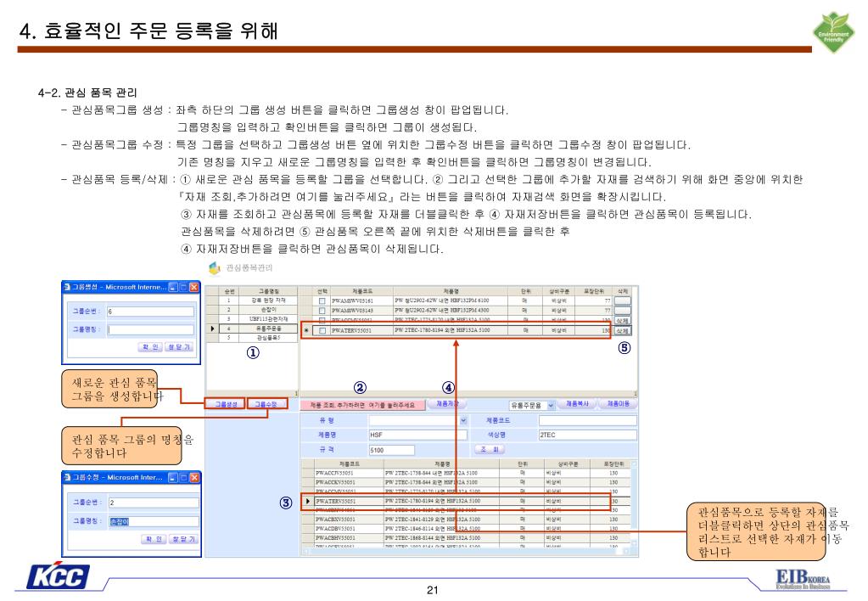Click 그룹순번 field in 그룹수정 window

click(154, 503)
